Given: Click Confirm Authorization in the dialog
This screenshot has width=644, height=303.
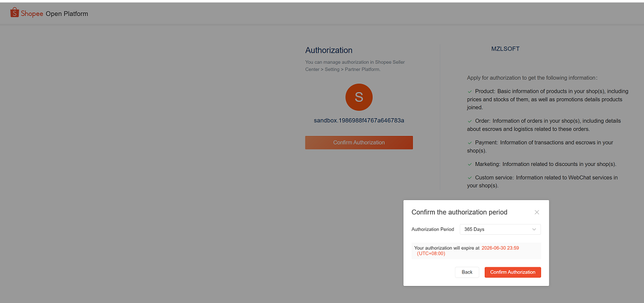Looking at the screenshot, I should (513, 272).
